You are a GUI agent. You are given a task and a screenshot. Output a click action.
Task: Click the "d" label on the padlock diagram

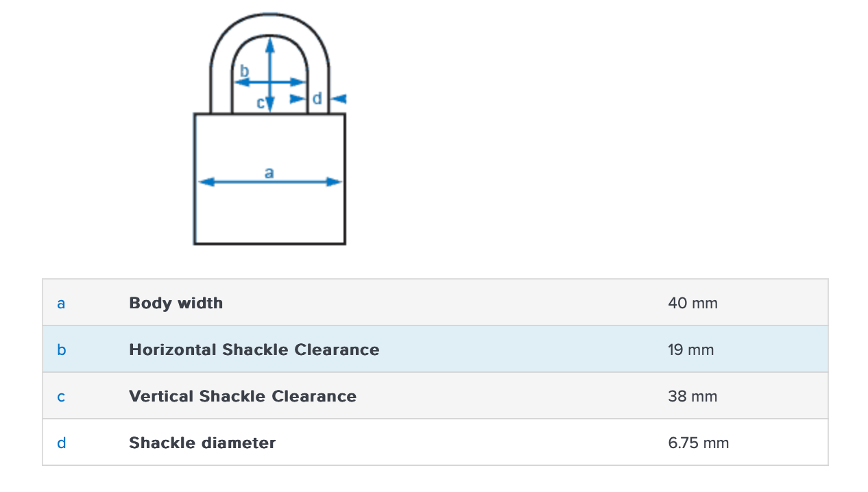pos(317,99)
